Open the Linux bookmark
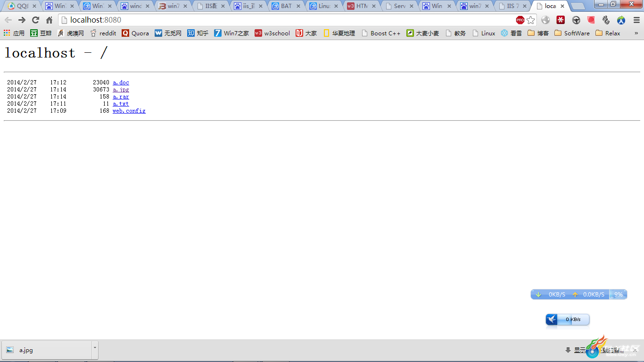This screenshot has height=362, width=644. point(484,33)
